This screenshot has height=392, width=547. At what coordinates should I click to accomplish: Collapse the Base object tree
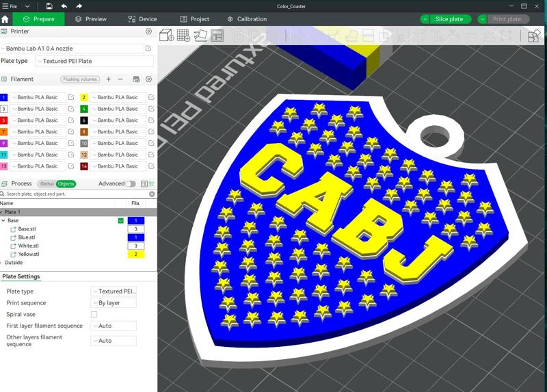[x=3, y=220]
